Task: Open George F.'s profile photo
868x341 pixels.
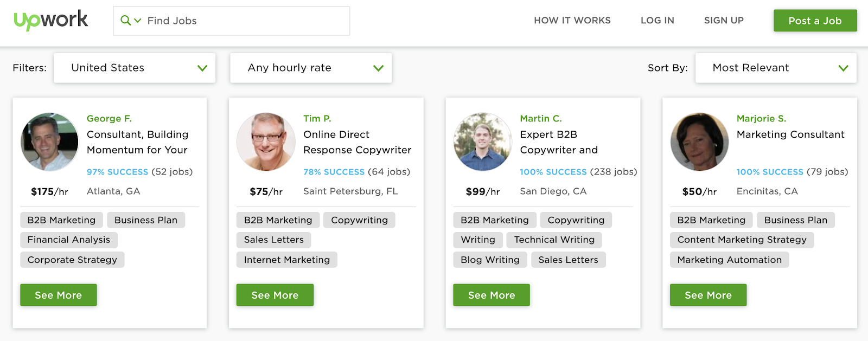Action: [50, 142]
